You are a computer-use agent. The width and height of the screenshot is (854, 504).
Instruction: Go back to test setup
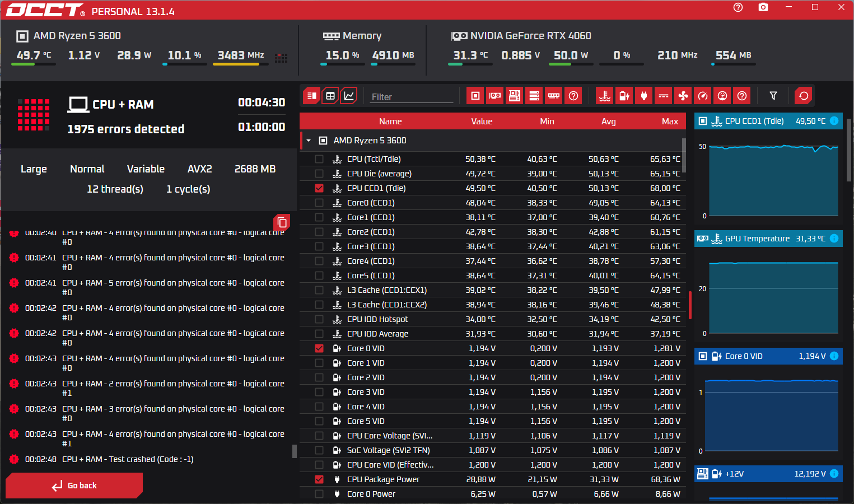[74, 486]
